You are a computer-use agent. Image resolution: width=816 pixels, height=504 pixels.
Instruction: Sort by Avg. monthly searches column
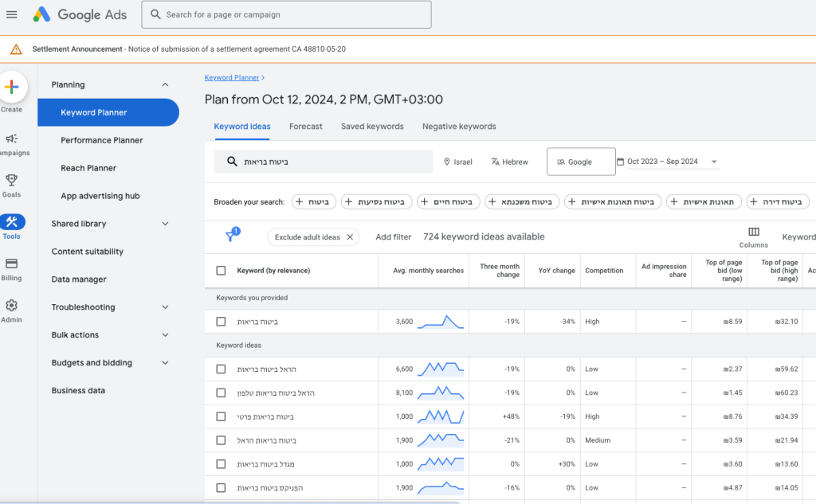[x=428, y=271]
